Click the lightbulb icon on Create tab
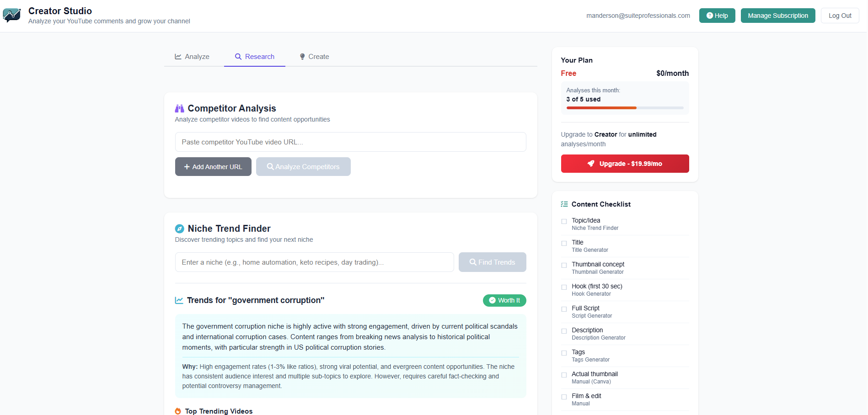Viewport: 868px width, 415px height. pyautogui.click(x=302, y=56)
